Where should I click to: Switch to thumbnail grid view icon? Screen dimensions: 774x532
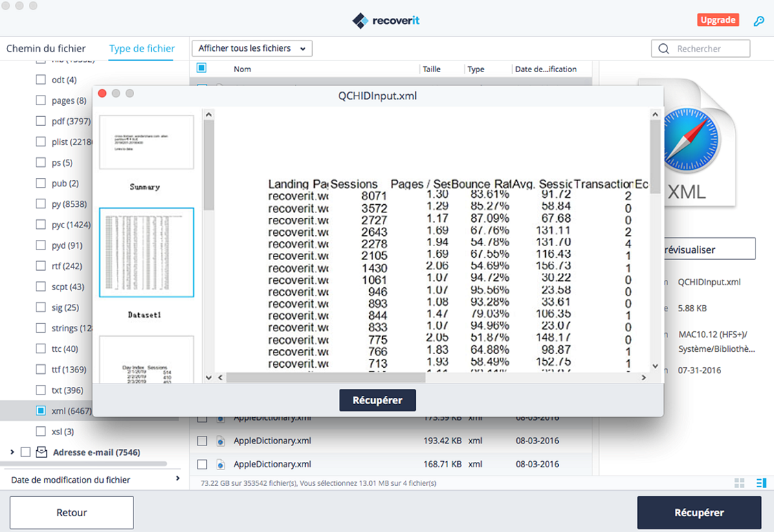click(x=740, y=483)
